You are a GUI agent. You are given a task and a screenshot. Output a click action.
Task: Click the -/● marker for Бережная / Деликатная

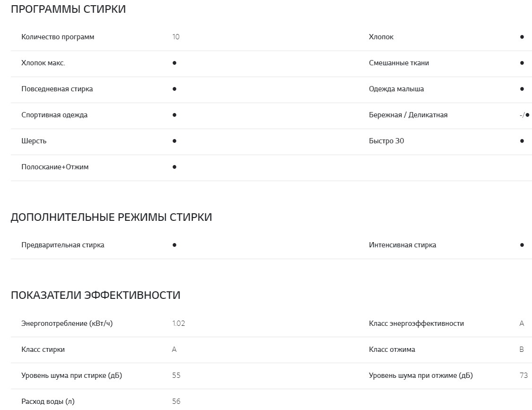pos(524,115)
